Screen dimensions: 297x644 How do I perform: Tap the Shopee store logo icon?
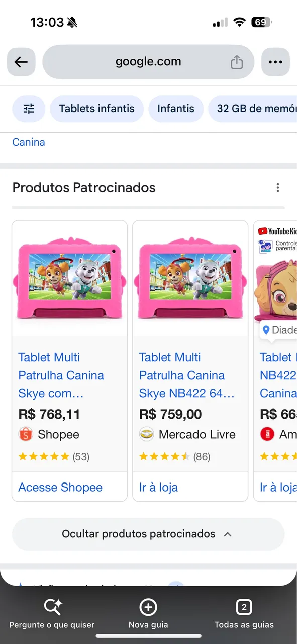pos(26,434)
